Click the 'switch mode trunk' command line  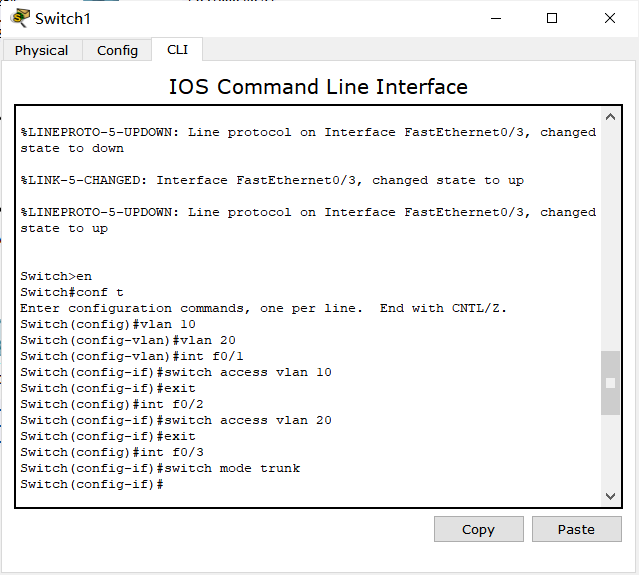click(x=160, y=468)
